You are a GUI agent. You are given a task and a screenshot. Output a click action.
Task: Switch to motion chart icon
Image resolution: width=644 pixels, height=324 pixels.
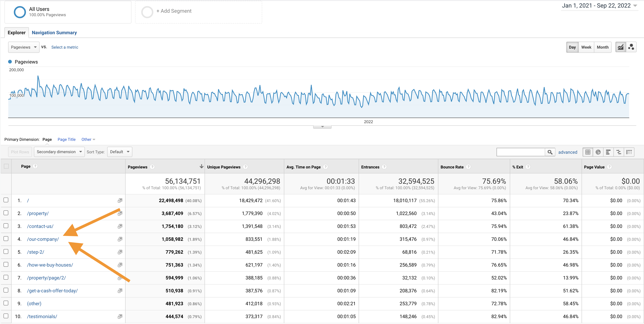click(631, 47)
